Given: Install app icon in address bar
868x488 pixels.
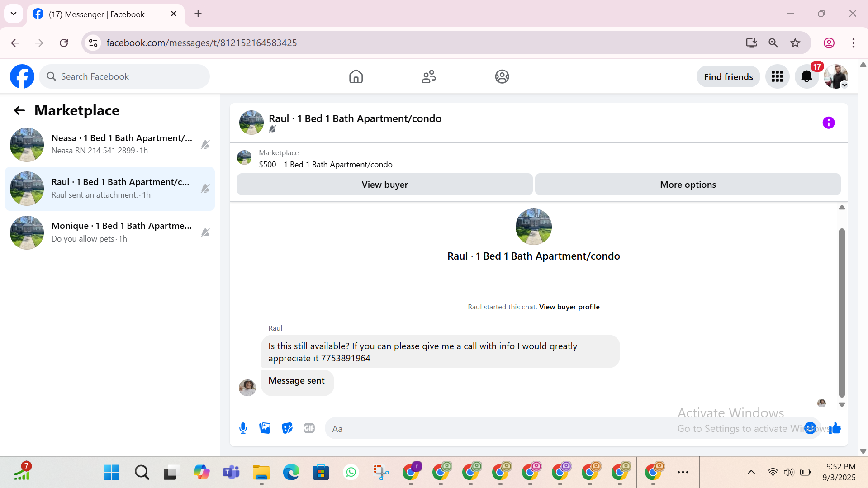Looking at the screenshot, I should click(751, 43).
